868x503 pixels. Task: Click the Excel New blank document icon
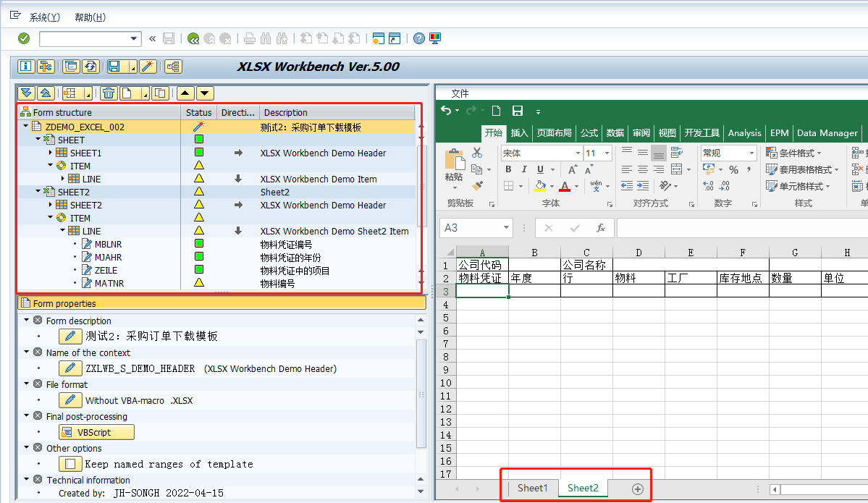pos(497,111)
